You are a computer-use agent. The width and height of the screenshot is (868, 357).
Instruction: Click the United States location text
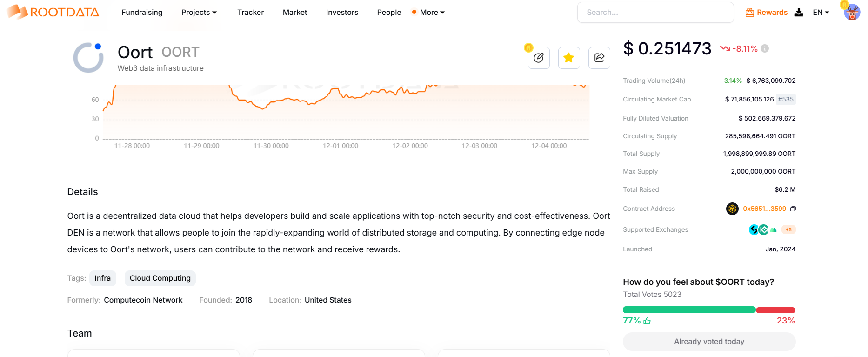coord(328,300)
